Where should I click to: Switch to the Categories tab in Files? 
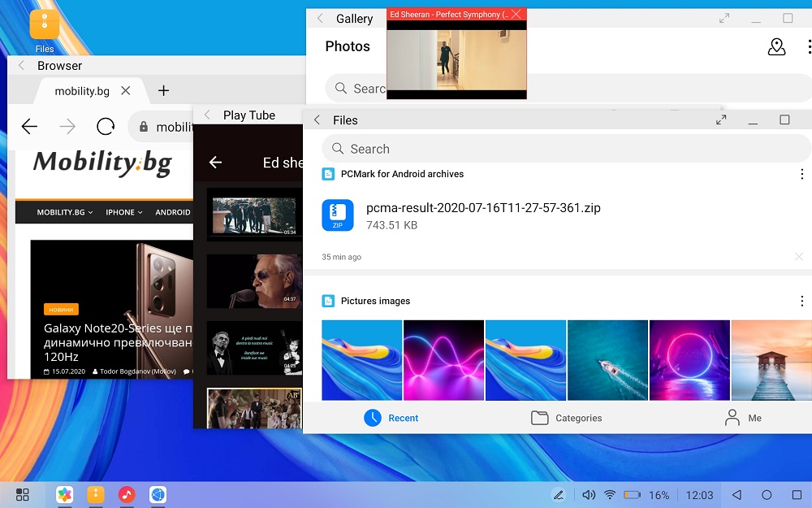pyautogui.click(x=566, y=418)
